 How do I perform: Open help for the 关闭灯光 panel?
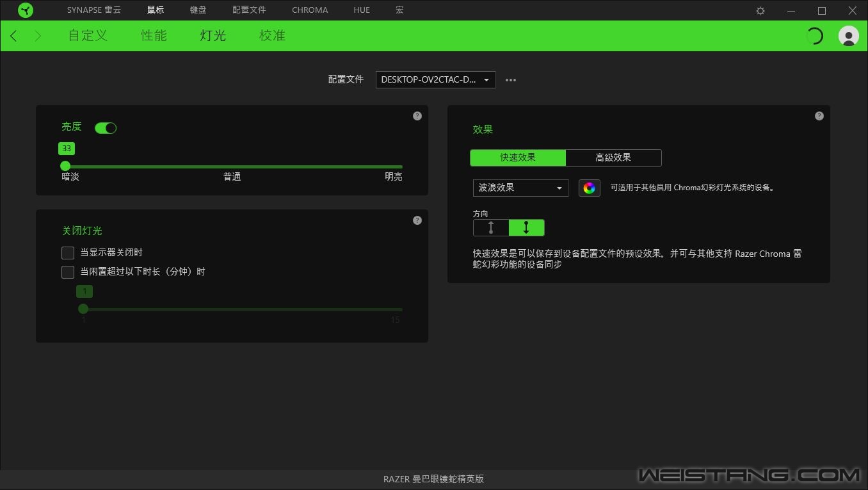[x=417, y=220]
